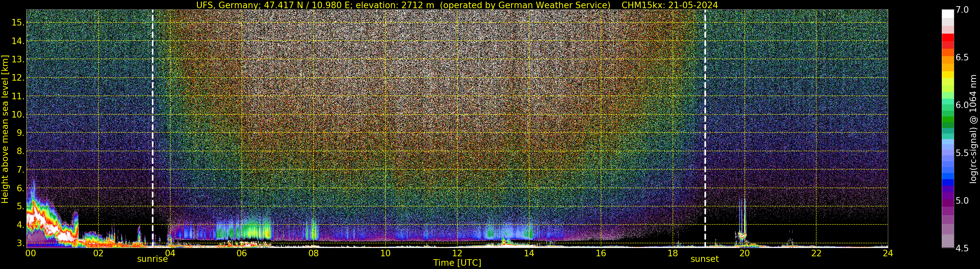
Task: Click the x-axis tick label '00'
Action: pyautogui.click(x=30, y=253)
